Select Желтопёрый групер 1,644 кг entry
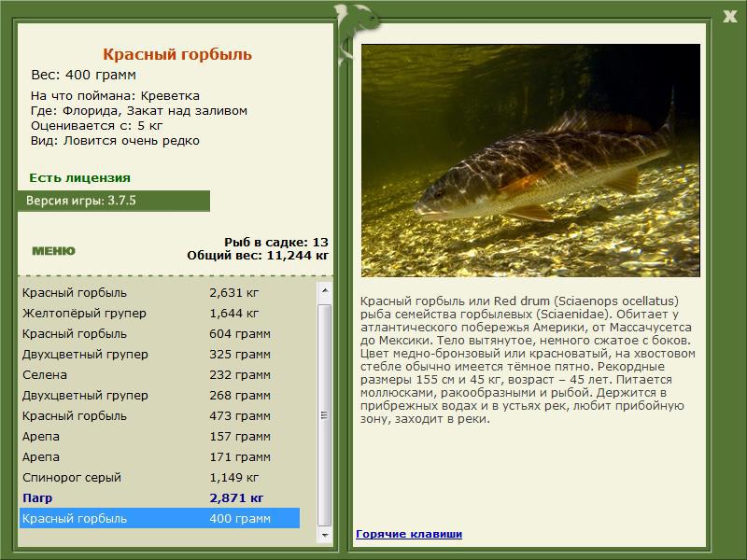The width and height of the screenshot is (747, 560). [160, 313]
